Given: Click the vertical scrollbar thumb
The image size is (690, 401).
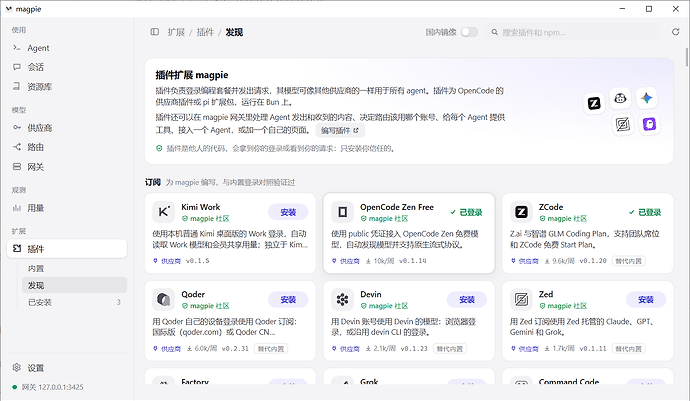Looking at the screenshot, I should 686,57.
